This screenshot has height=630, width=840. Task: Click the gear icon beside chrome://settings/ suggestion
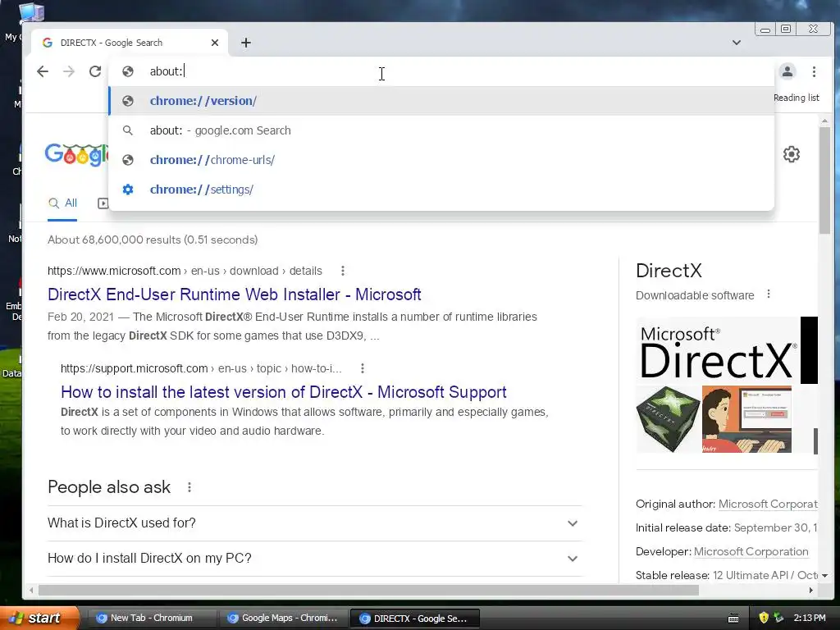click(127, 189)
